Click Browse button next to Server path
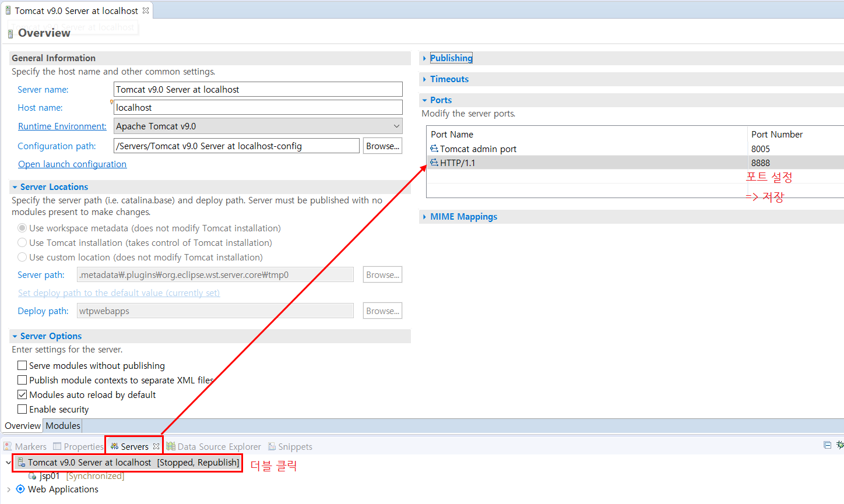The height and width of the screenshot is (504, 844). tap(382, 274)
